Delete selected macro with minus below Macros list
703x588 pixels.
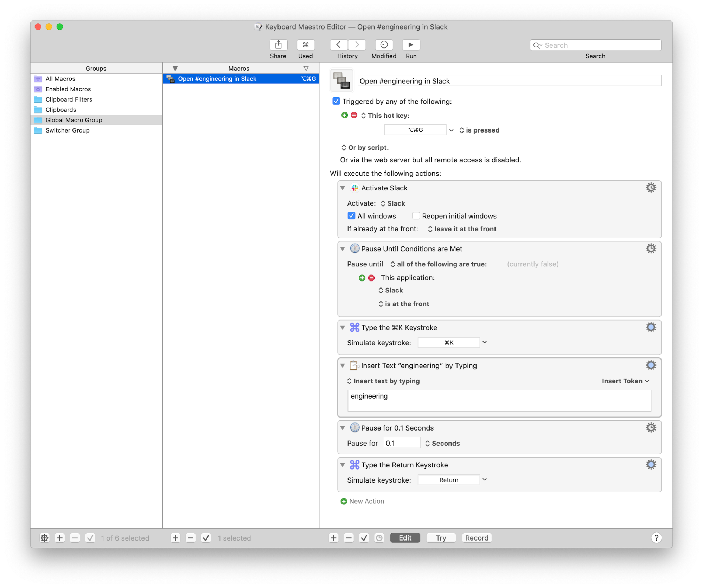pyautogui.click(x=191, y=538)
